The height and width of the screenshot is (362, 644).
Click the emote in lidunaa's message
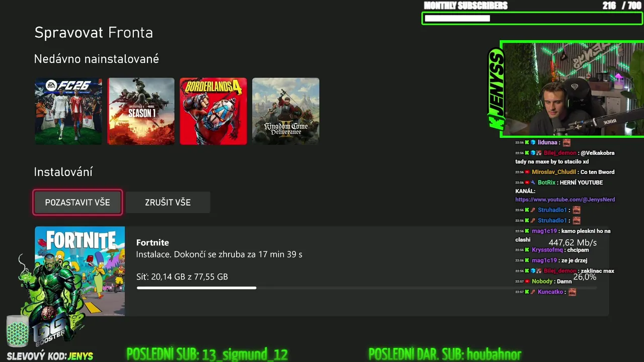coord(567,143)
